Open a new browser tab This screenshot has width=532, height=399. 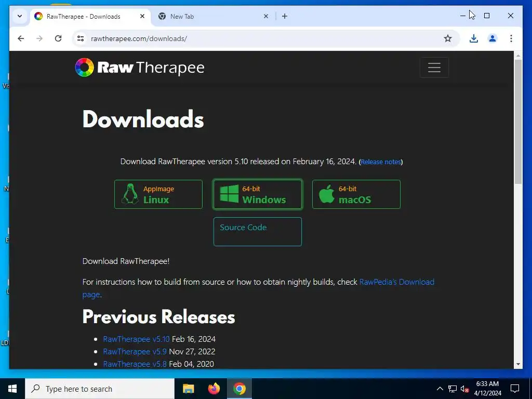(x=285, y=16)
